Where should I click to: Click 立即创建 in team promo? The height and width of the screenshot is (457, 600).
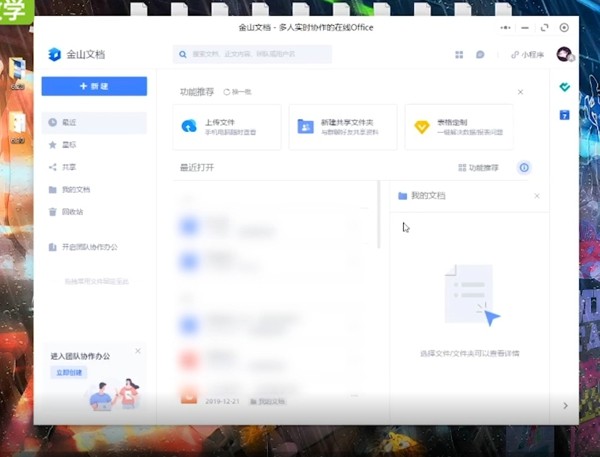[69, 372]
